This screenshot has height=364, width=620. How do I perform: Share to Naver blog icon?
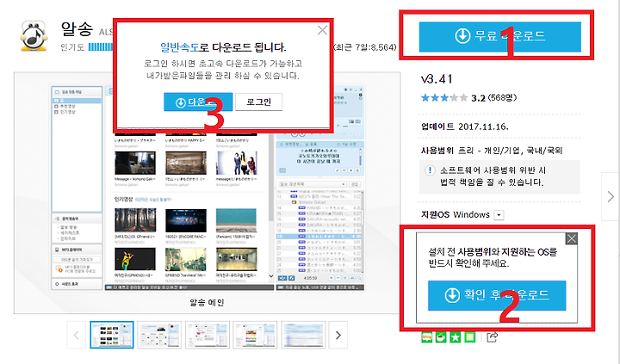click(x=426, y=337)
